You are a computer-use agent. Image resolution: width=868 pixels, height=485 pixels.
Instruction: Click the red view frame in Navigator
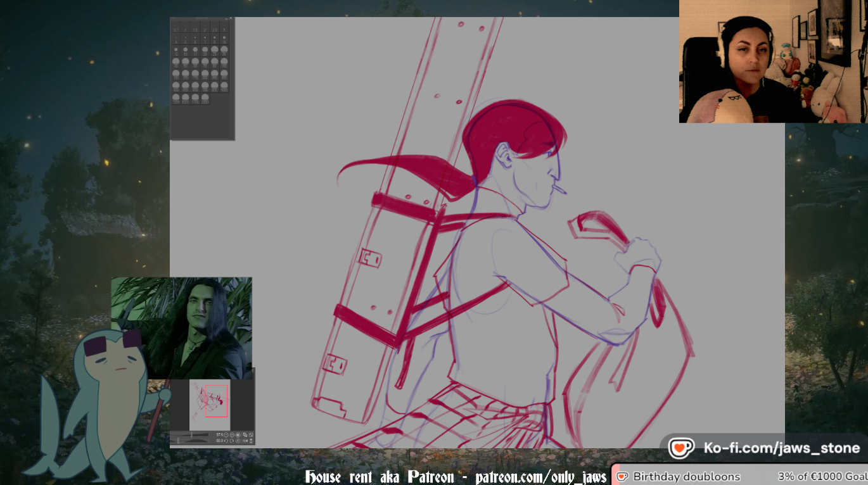[x=217, y=401]
